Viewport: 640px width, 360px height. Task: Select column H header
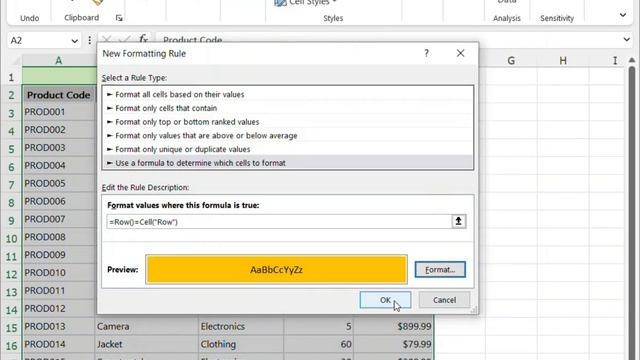tap(563, 60)
